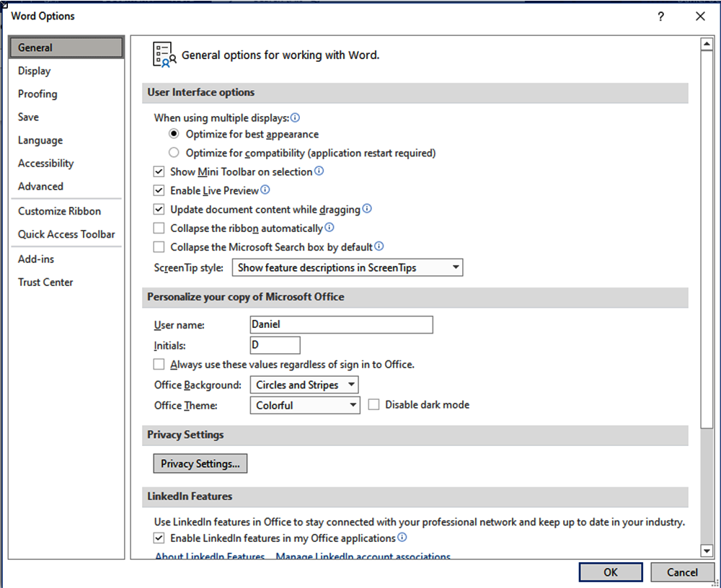Click info icon beside Enable Live Preview
Viewport: 721px width, 588px height.
[x=265, y=190]
